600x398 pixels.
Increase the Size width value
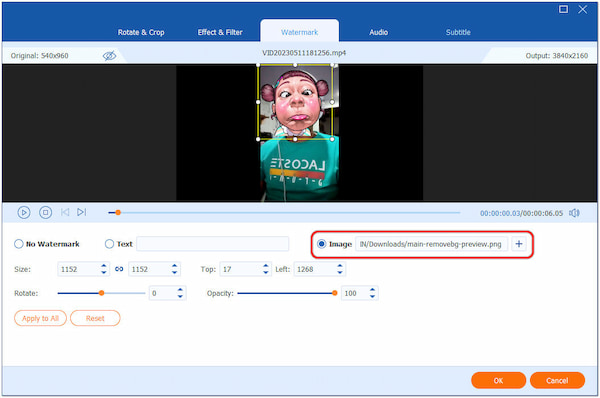pyautogui.click(x=104, y=266)
